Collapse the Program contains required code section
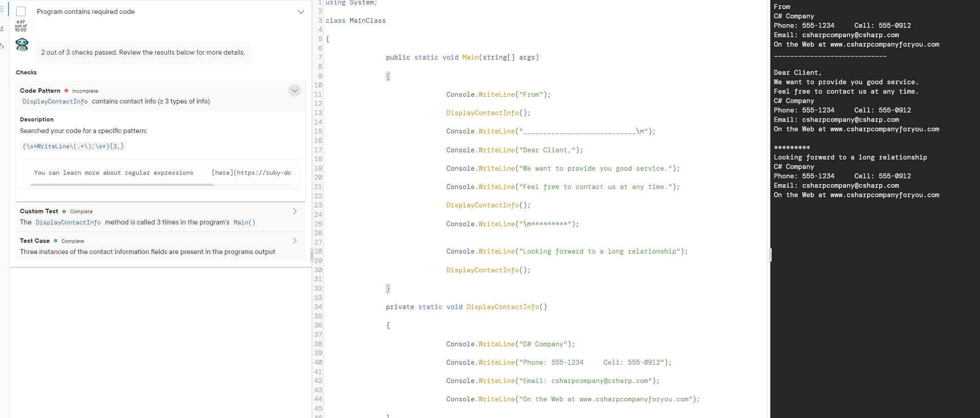 [x=301, y=12]
